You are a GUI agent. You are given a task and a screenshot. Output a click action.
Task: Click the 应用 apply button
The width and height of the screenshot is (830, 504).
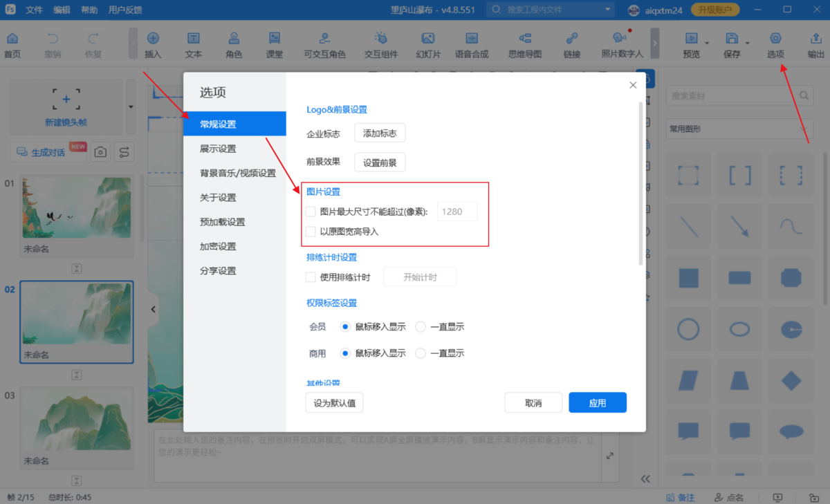(x=597, y=402)
